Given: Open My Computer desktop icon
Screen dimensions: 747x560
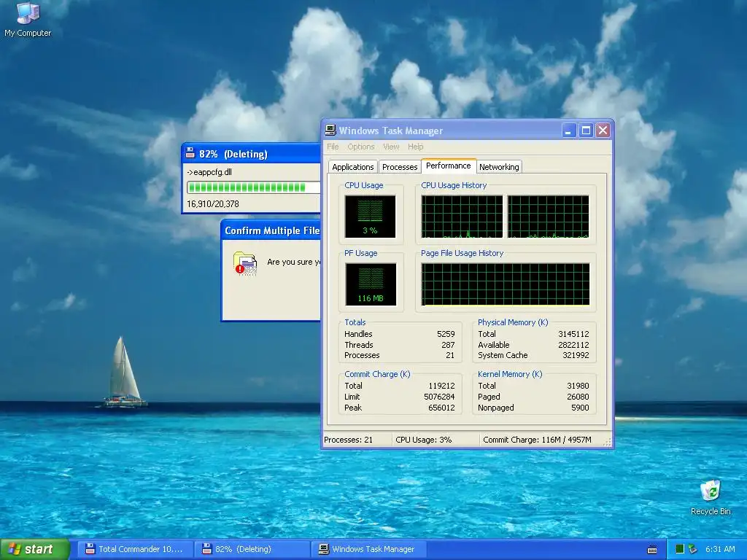Looking at the screenshot, I should point(28,19).
